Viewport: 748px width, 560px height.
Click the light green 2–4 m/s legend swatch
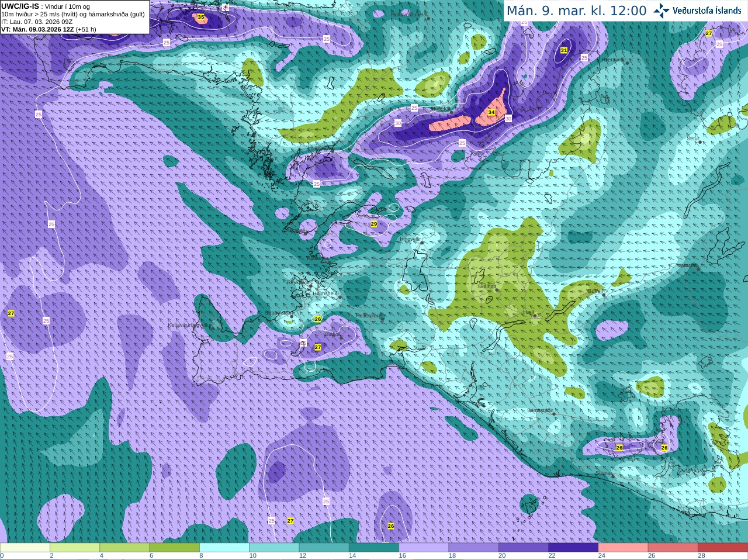pos(75,548)
